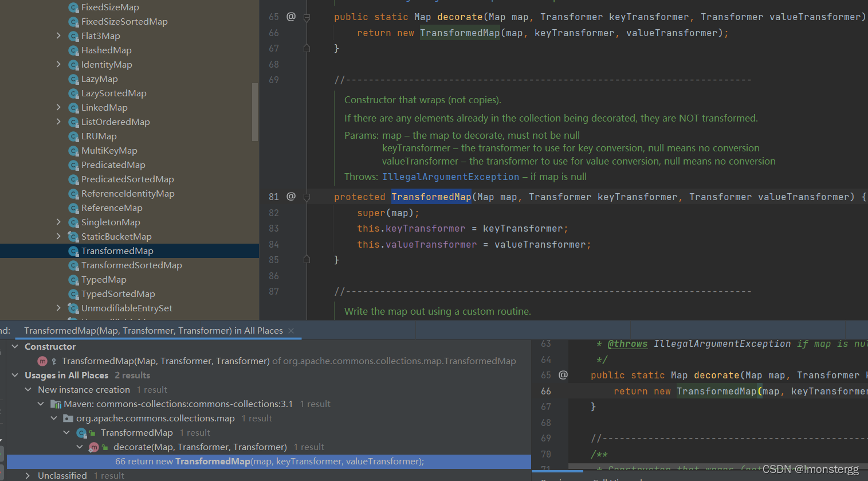Click the @throws tag in preview pane
Viewport: 868px width, 481px height.
tap(627, 344)
